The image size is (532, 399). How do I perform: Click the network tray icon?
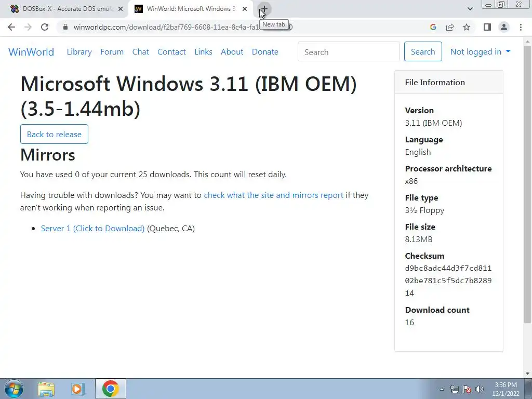pyautogui.click(x=454, y=389)
